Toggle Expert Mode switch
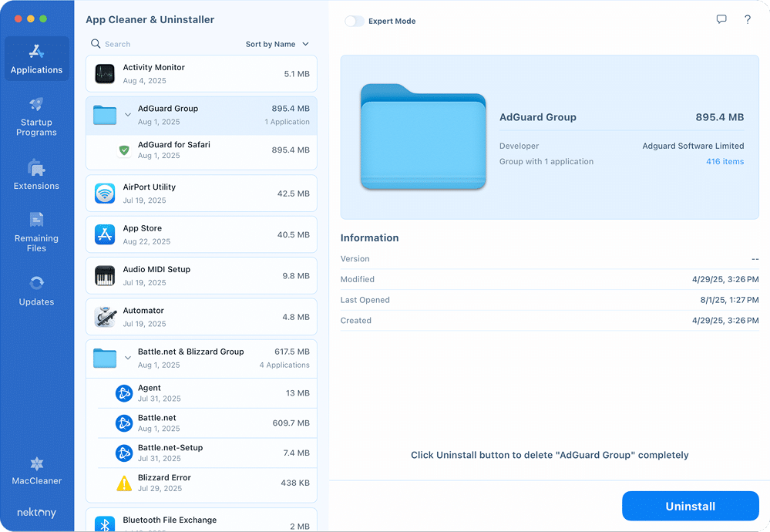The width and height of the screenshot is (770, 532). (354, 21)
